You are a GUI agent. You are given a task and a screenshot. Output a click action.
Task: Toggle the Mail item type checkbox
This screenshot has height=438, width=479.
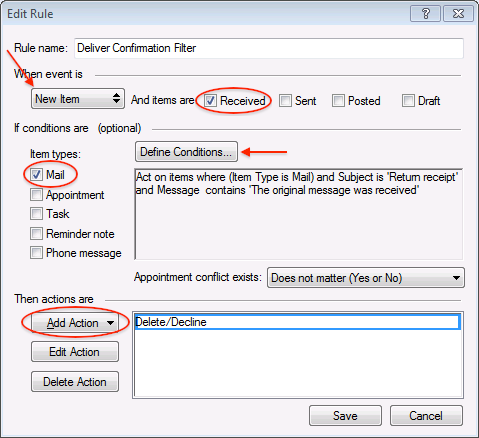point(36,174)
